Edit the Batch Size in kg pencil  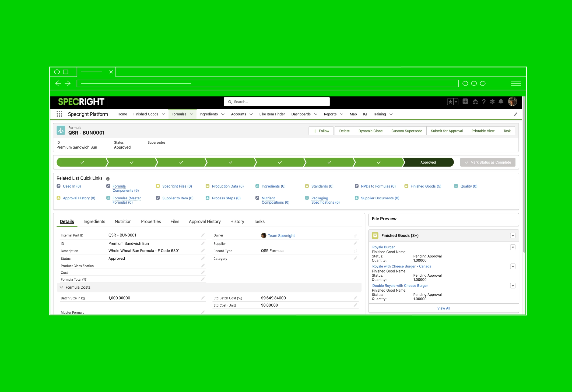click(x=203, y=298)
